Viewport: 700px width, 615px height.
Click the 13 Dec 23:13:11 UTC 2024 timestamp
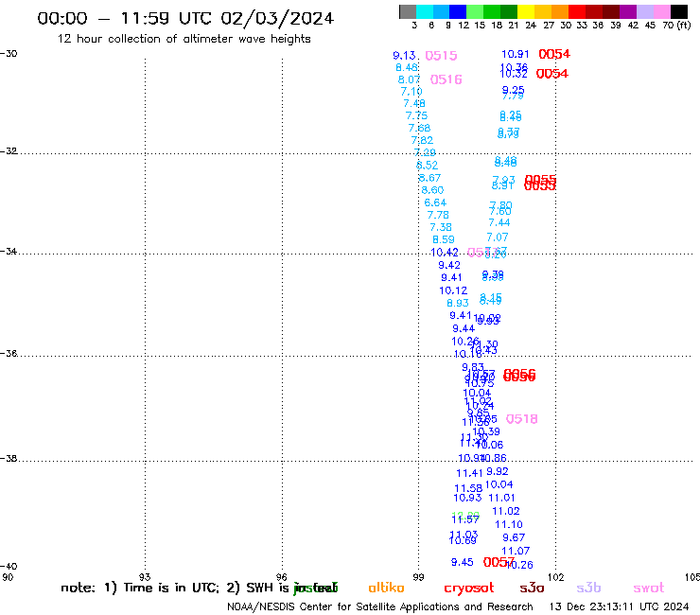[619, 607]
